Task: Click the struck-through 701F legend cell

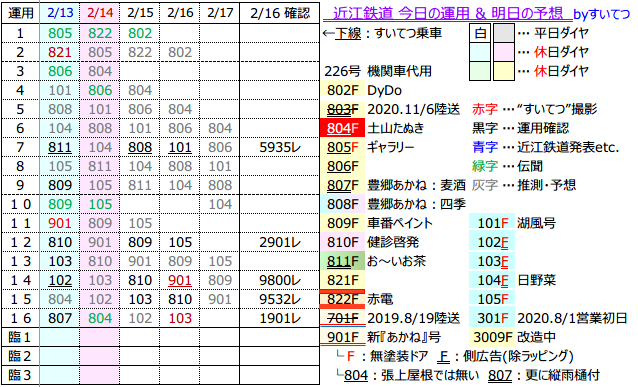Action: pos(343,318)
